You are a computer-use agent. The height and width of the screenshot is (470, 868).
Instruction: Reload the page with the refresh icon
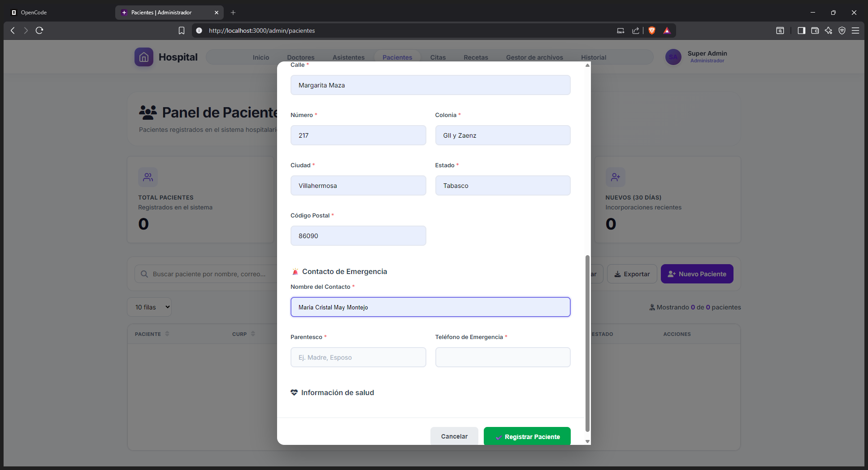pyautogui.click(x=39, y=30)
